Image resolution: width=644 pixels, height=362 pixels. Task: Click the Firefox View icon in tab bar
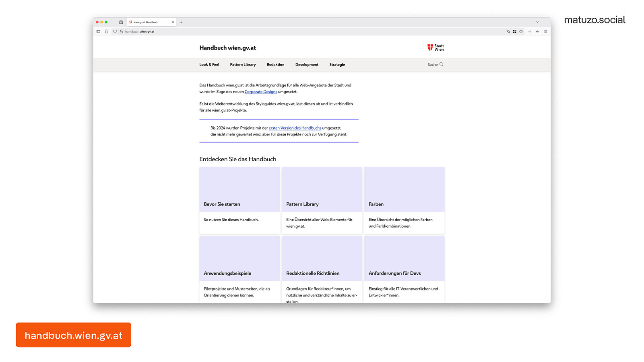[121, 22]
